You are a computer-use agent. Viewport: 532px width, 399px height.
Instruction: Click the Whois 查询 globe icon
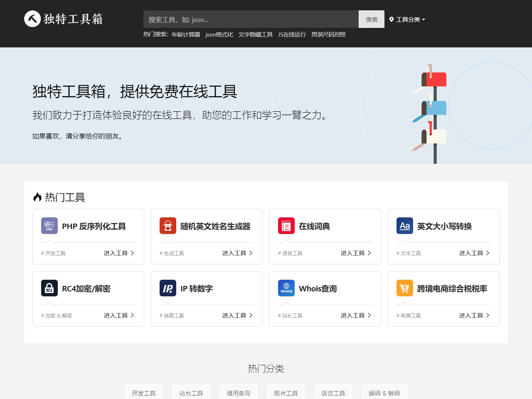click(286, 288)
